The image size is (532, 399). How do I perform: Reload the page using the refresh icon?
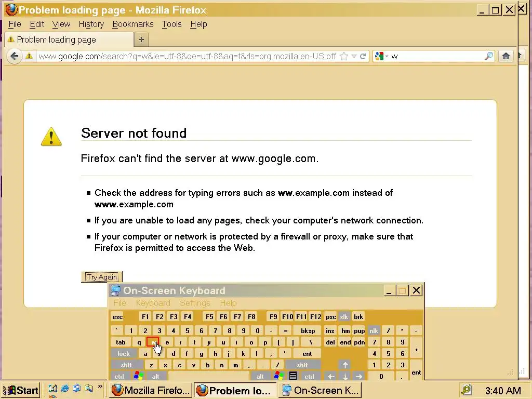click(x=363, y=56)
